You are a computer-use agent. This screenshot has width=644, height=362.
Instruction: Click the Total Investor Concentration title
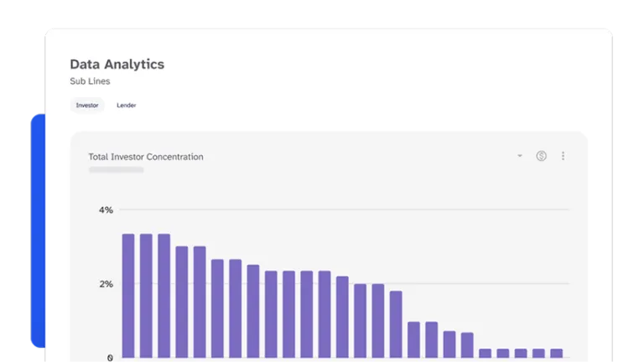[x=146, y=157]
